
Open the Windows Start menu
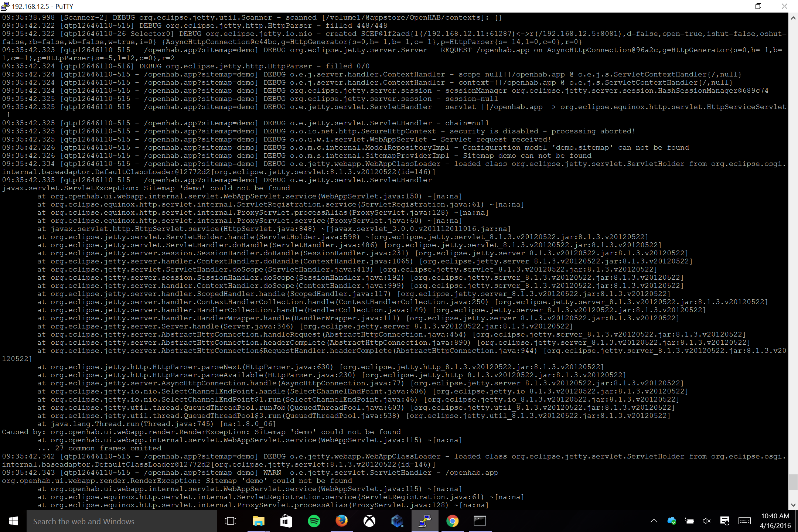(x=13, y=521)
